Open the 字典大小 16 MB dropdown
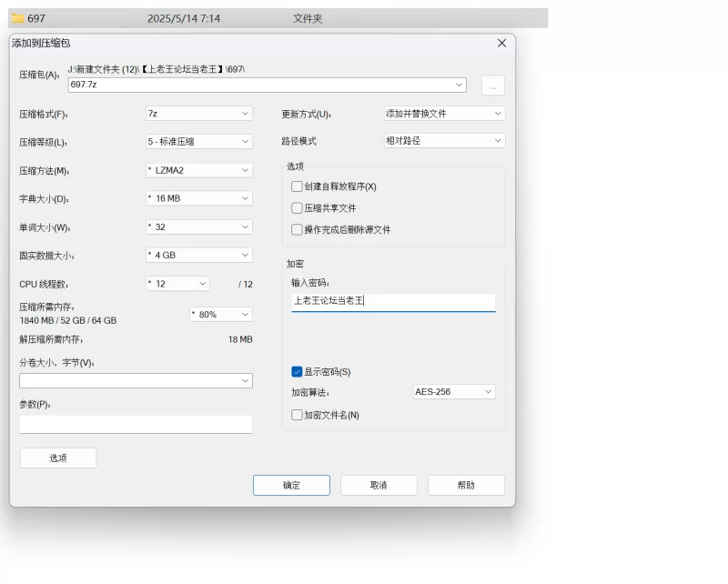Screen dimensions: 728x584 198,198
